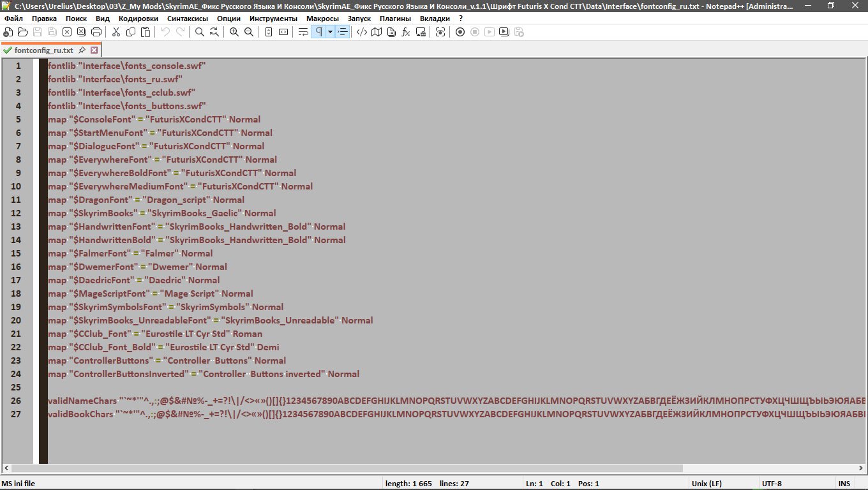Run macro multiple times icon
This screenshot has width=868, height=490.
[x=504, y=32]
